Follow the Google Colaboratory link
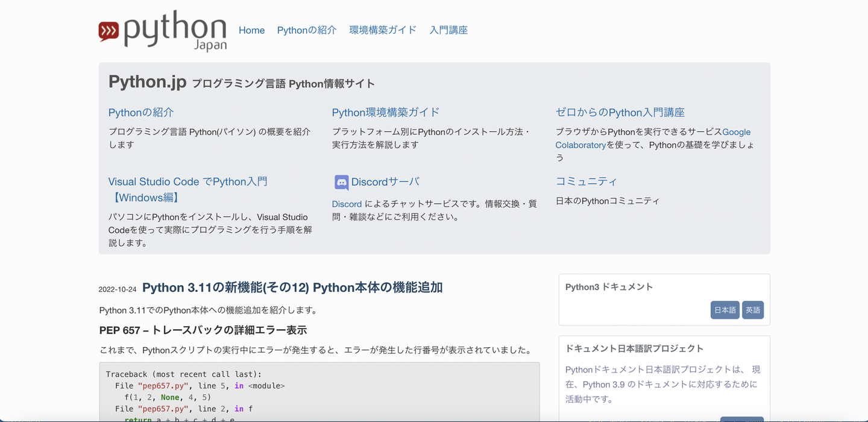The height and width of the screenshot is (422, 868). point(736,132)
